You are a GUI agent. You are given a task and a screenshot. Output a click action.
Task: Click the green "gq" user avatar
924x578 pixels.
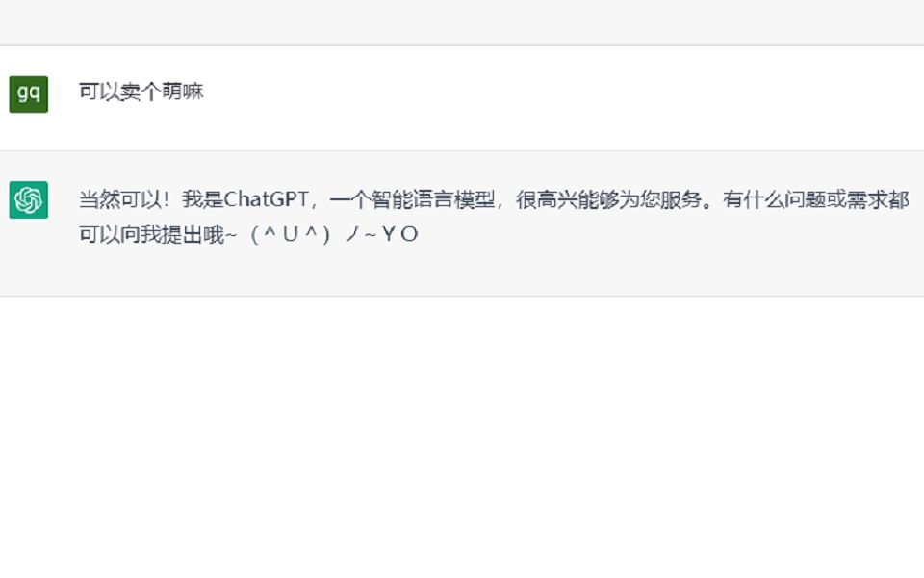[x=28, y=93]
